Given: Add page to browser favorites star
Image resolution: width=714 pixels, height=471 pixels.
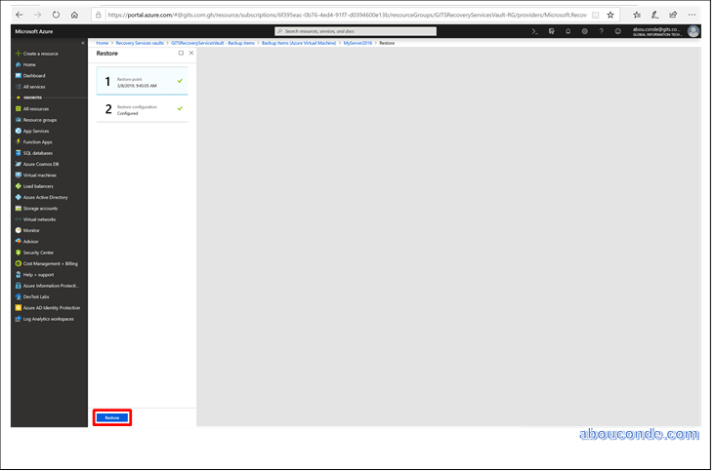Looking at the screenshot, I should click(611, 15).
